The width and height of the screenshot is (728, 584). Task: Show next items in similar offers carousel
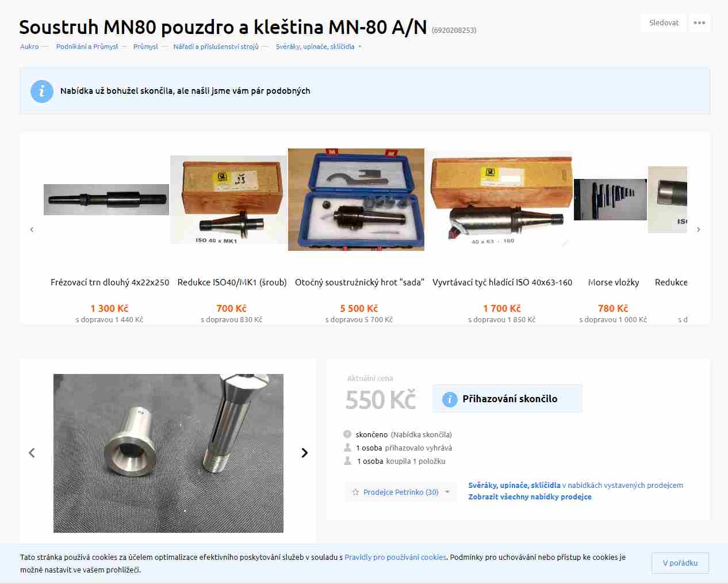pyautogui.click(x=699, y=230)
